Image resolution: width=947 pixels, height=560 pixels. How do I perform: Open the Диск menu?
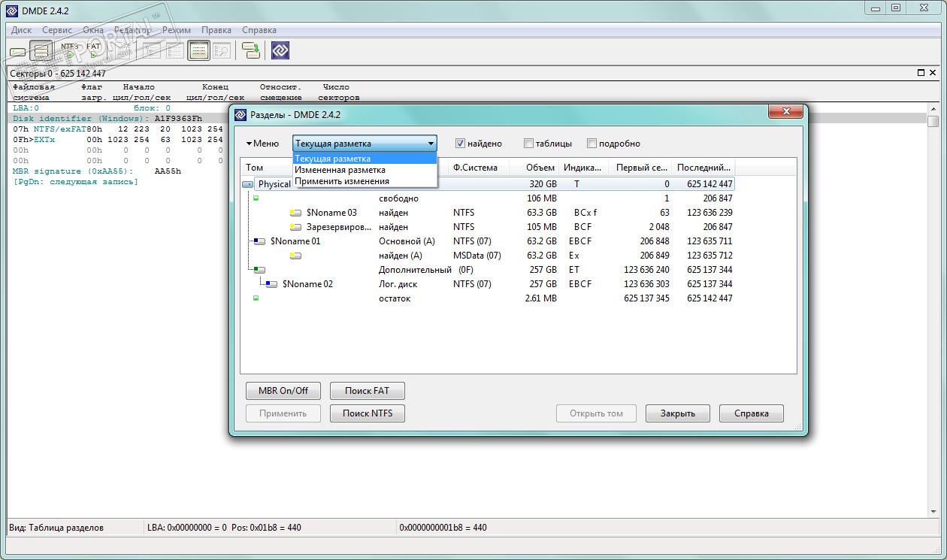21,30
